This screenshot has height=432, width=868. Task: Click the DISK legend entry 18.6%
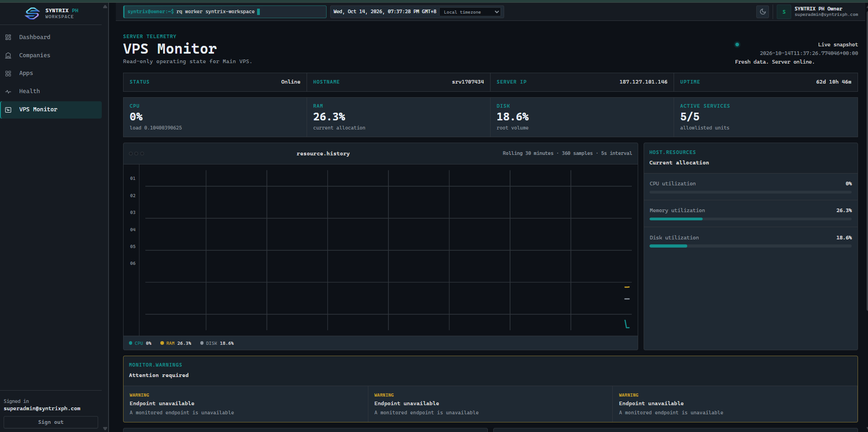[217, 343]
